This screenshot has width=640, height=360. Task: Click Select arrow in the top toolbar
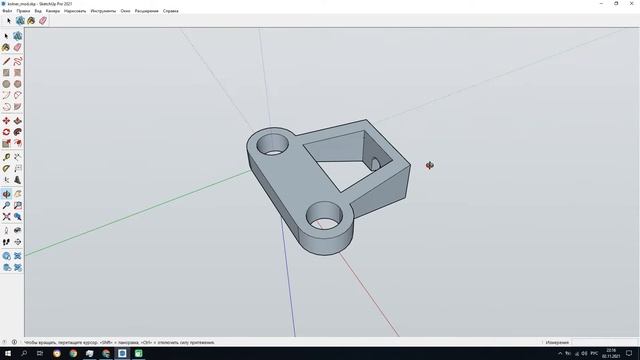pyautogui.click(x=9, y=21)
